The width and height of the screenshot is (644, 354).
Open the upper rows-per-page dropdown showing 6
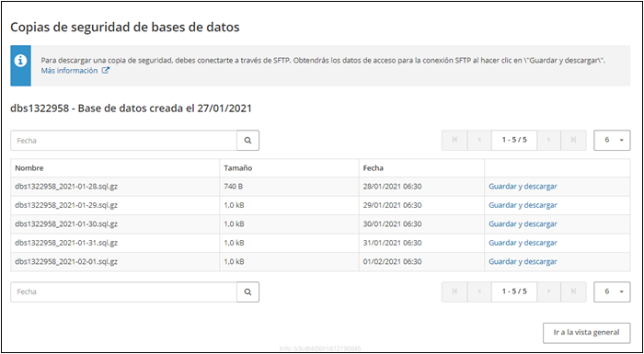(612, 141)
